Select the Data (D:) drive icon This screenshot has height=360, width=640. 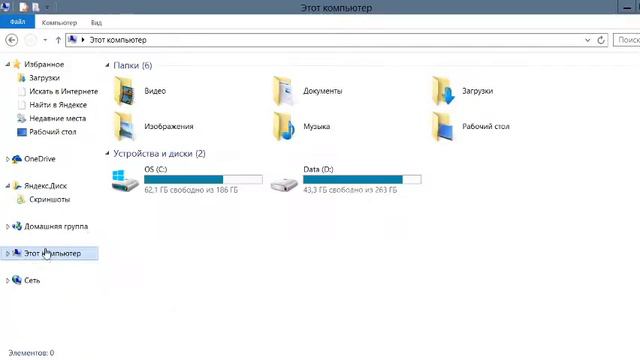coord(284,184)
